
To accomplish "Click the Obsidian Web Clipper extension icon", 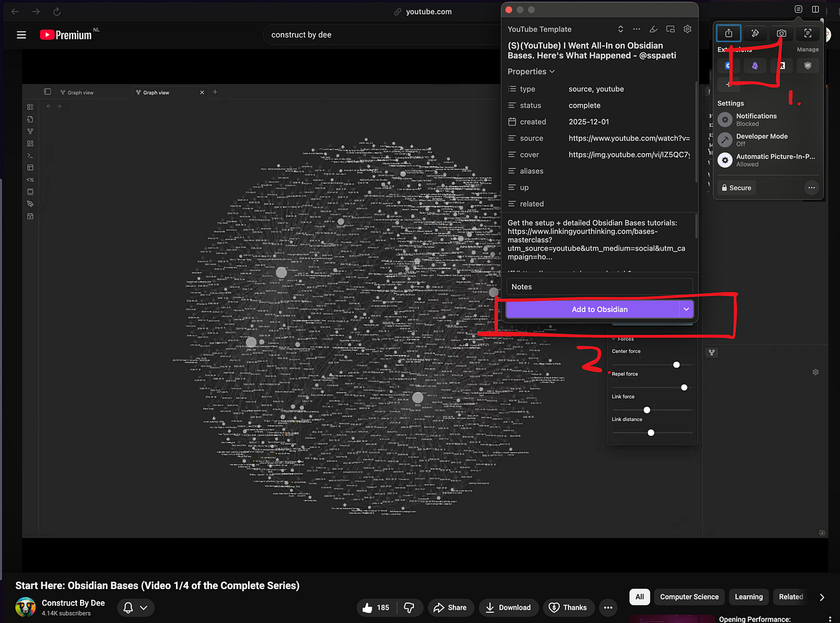I will click(755, 65).
